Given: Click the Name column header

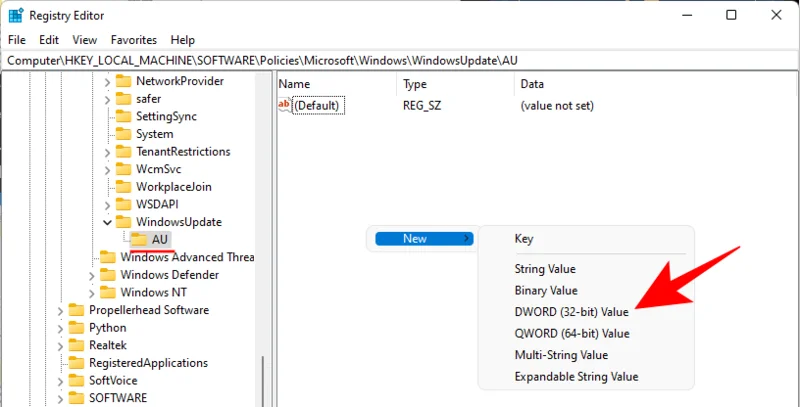Looking at the screenshot, I should click(x=295, y=84).
